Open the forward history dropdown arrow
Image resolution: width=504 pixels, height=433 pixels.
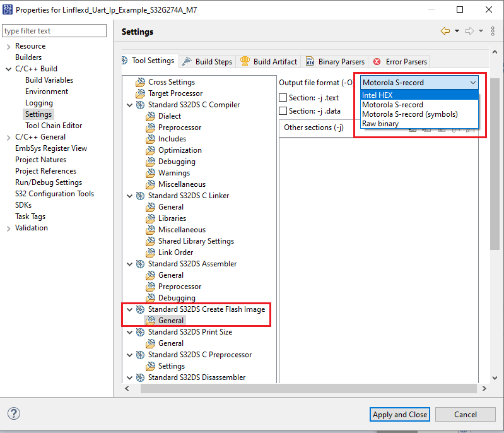click(481, 31)
